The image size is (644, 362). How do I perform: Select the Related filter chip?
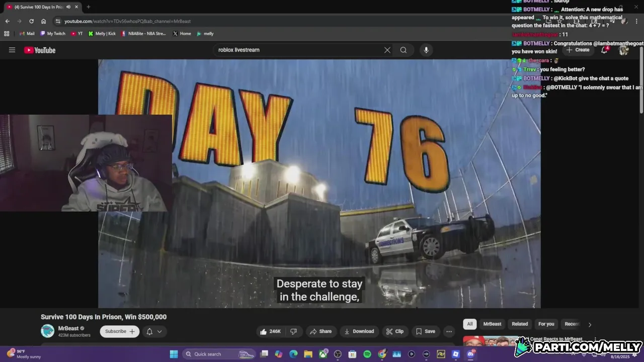(x=520, y=324)
